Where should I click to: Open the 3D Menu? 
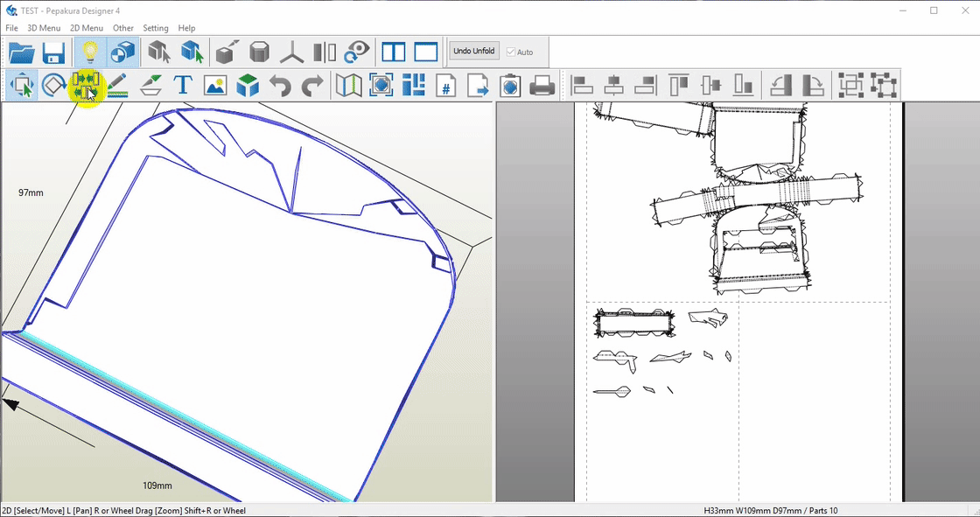point(44,28)
